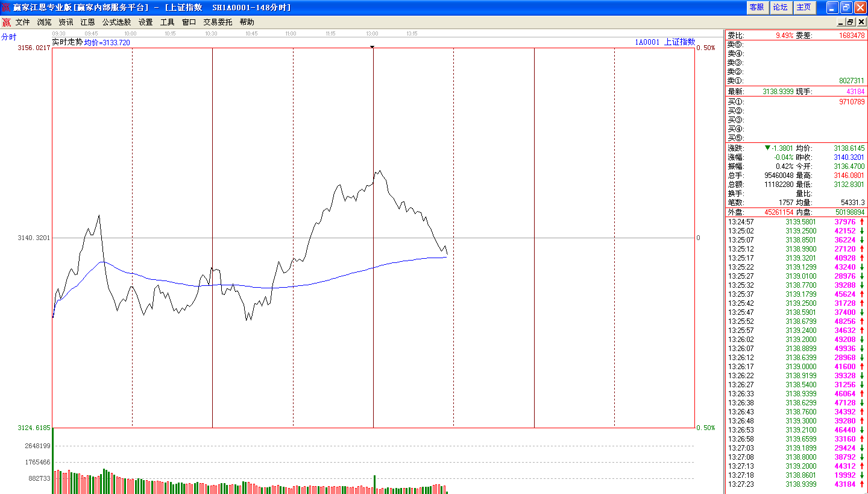This screenshot has height=494, width=868.
Task: Open the 交易委托 menu
Action: click(218, 22)
